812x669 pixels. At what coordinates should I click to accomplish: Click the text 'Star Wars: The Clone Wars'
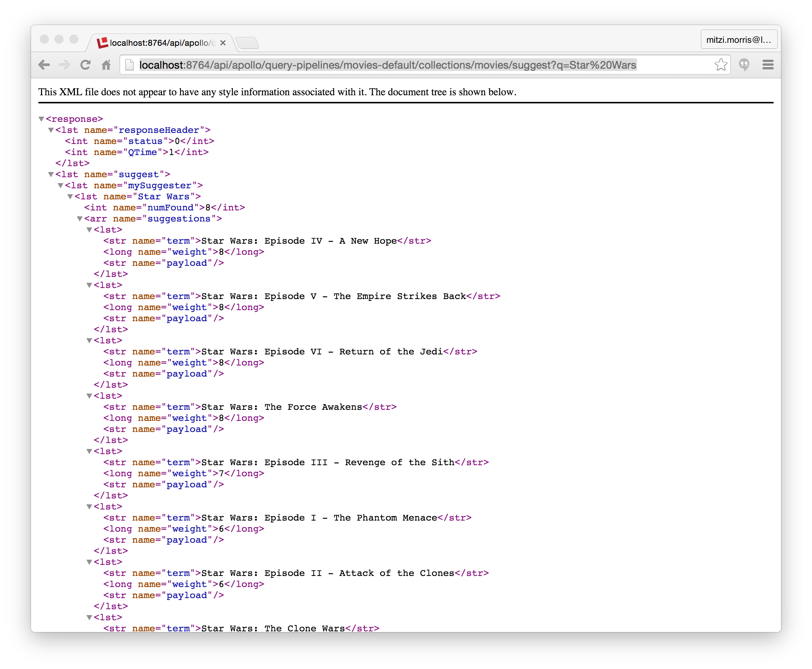pos(273,628)
